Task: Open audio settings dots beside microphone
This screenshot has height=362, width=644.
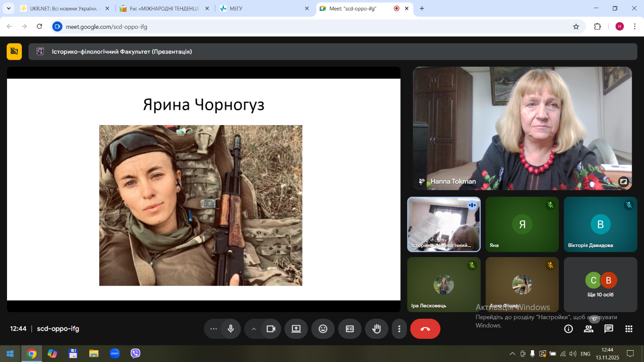Action: coord(213,329)
